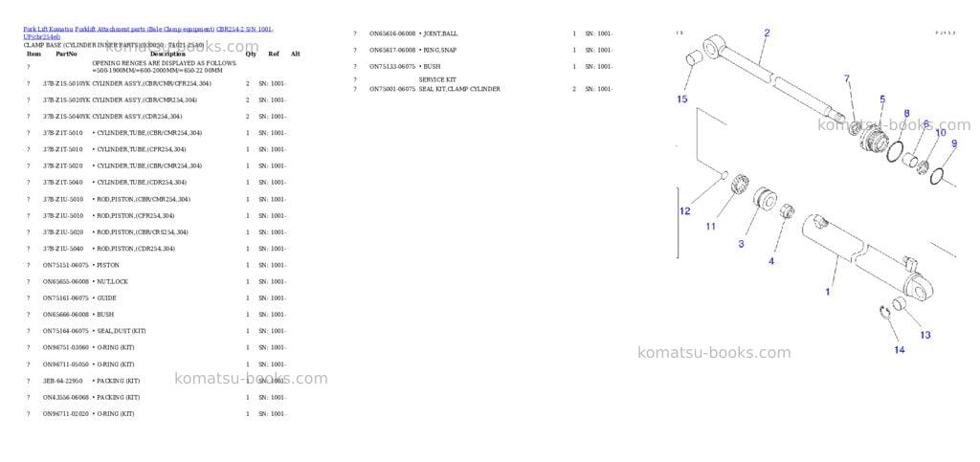Viewport: 980px width, 462px height.
Task: Select part number ON65666-06008
Action: pyautogui.click(x=66, y=315)
